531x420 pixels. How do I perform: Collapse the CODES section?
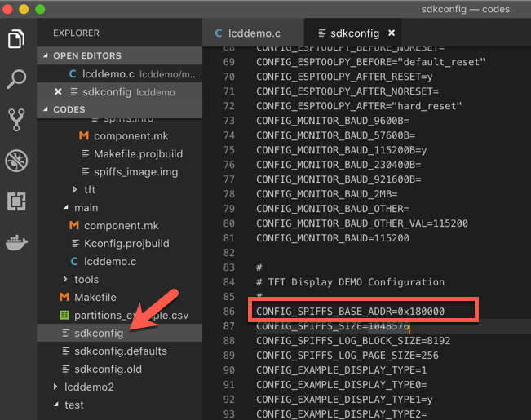pos(120,109)
